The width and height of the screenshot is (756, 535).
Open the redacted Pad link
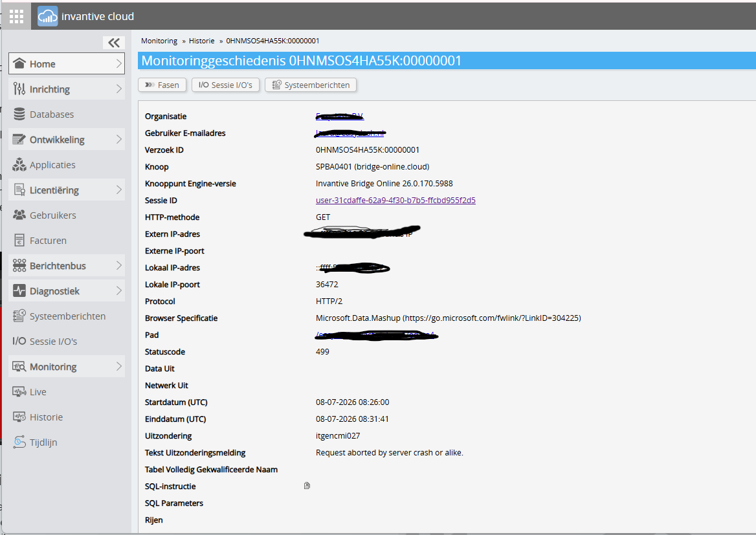376,335
